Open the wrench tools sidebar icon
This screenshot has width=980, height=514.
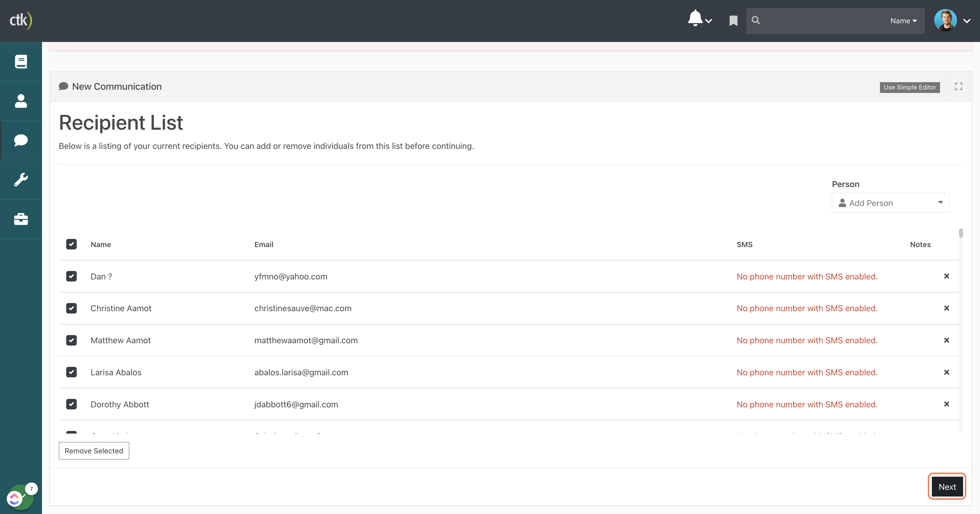(x=21, y=179)
